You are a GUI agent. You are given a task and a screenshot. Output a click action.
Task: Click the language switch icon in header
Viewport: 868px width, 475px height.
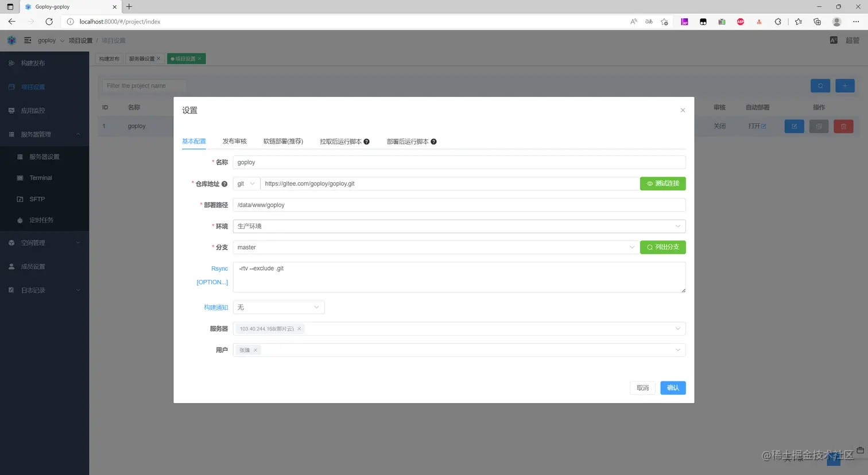[x=834, y=40]
